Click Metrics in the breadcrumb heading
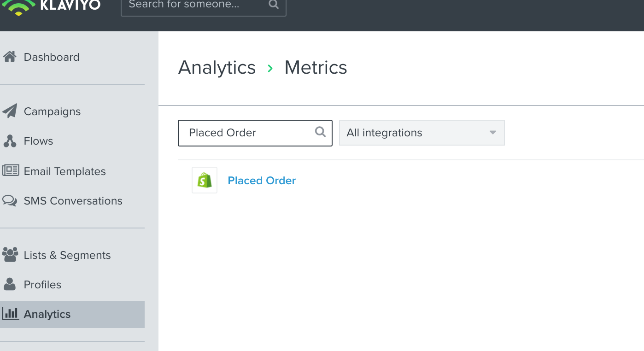The width and height of the screenshot is (644, 351). [316, 68]
